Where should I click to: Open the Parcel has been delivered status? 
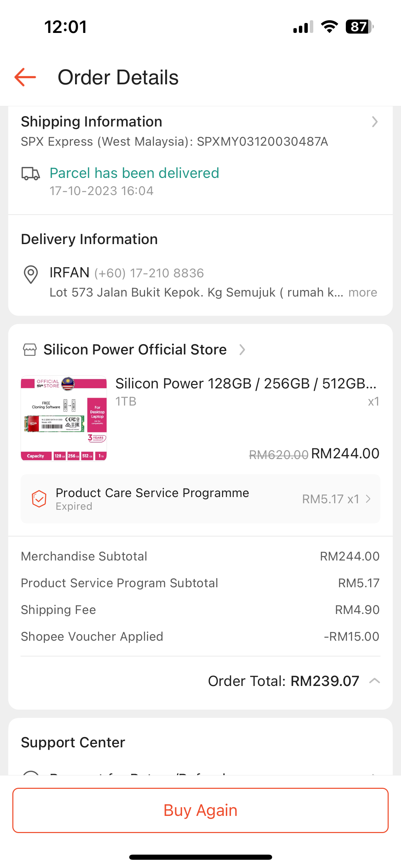134,173
